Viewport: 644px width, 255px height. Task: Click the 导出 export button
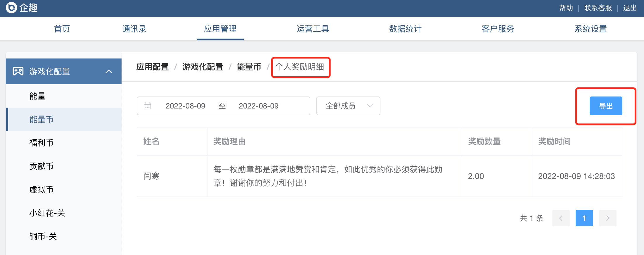606,106
